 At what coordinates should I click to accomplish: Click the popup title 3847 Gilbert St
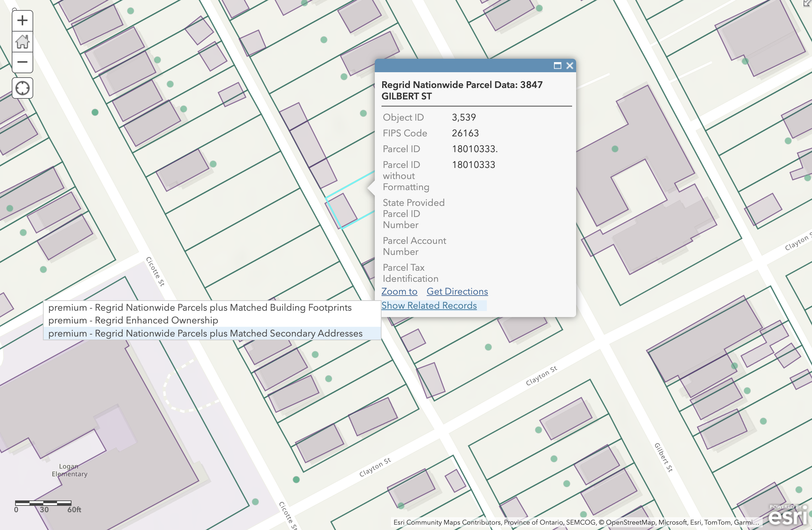click(462, 90)
